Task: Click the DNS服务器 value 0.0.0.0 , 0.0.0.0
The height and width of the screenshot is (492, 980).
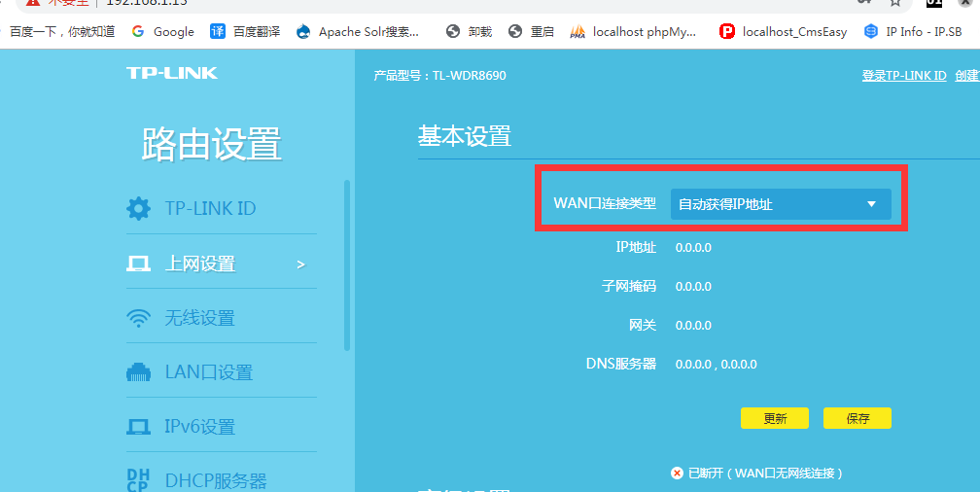Action: [717, 365]
